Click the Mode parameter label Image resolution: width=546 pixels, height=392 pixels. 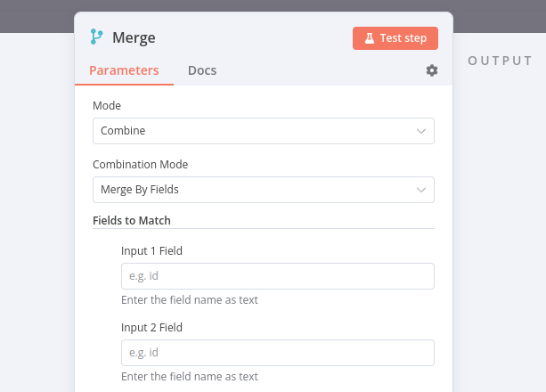coord(107,106)
